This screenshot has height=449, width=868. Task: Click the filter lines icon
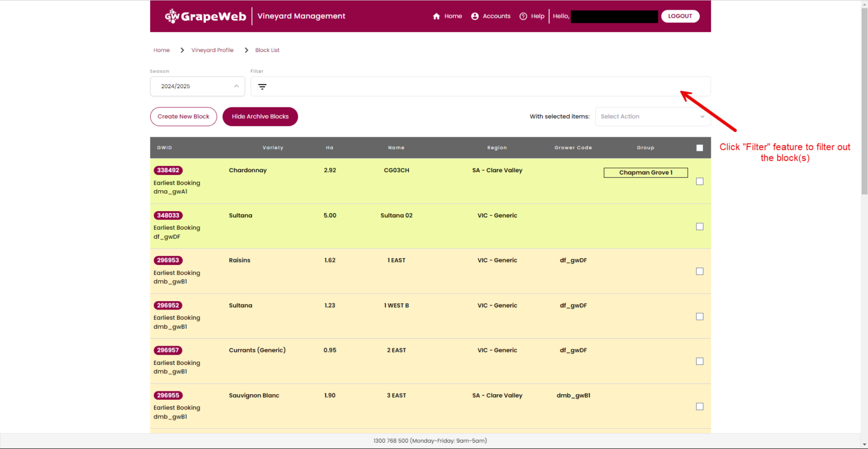[x=262, y=86]
